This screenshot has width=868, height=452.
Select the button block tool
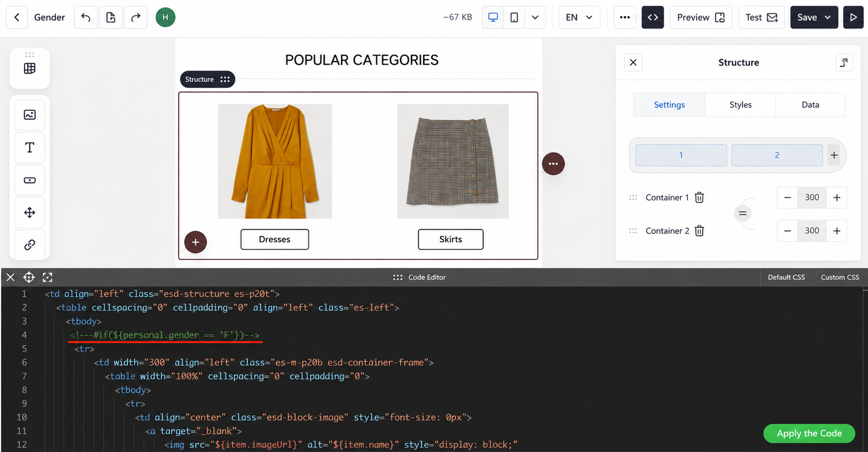tap(30, 180)
